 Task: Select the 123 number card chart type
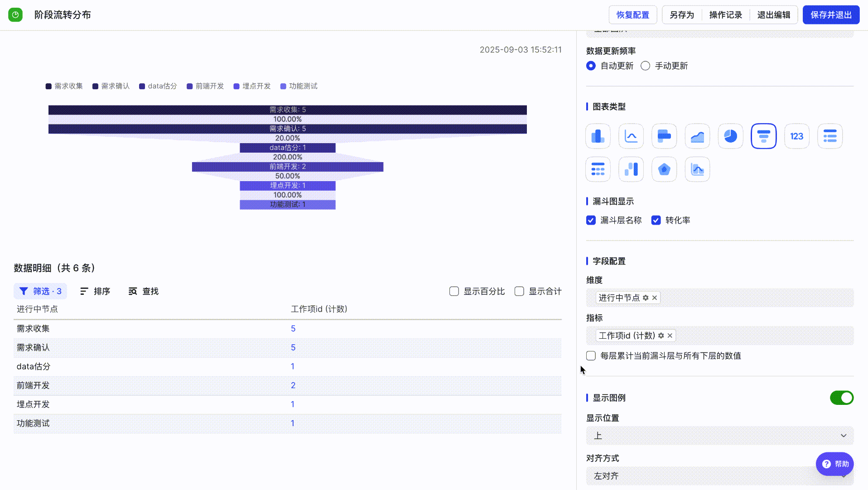click(x=796, y=136)
